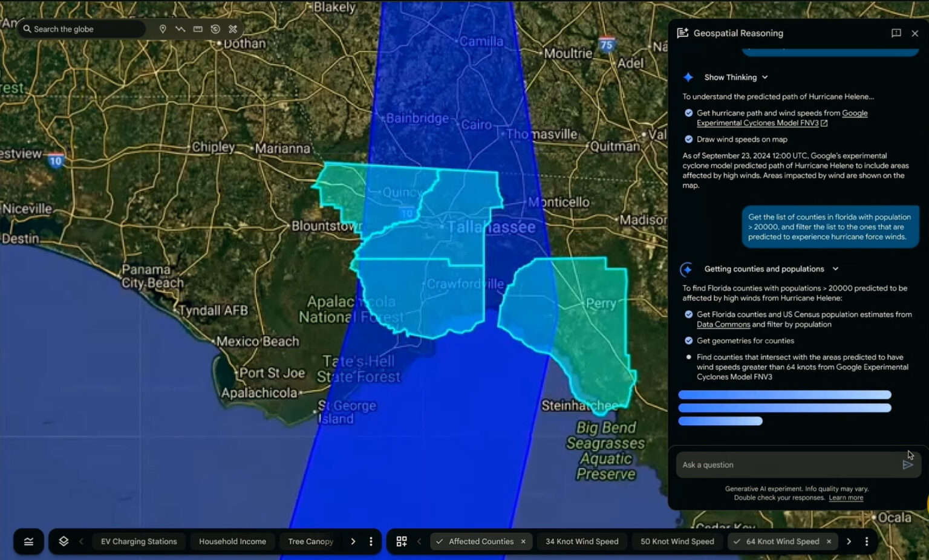Image resolution: width=929 pixels, height=560 pixels.
Task: Open the ruler measurement tool
Action: pos(197,29)
